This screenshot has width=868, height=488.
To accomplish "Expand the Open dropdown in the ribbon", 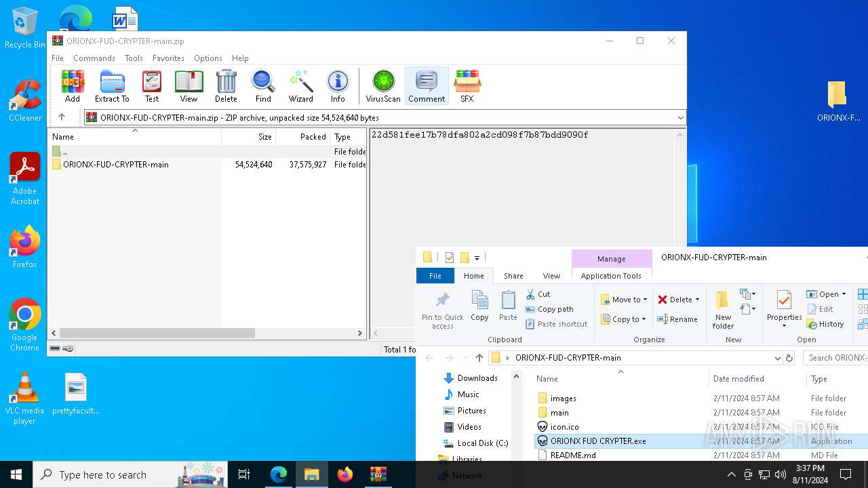I will [x=844, y=294].
